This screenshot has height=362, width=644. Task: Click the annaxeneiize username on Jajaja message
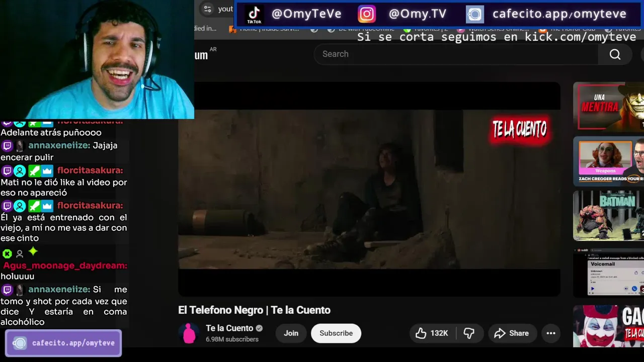59,146
